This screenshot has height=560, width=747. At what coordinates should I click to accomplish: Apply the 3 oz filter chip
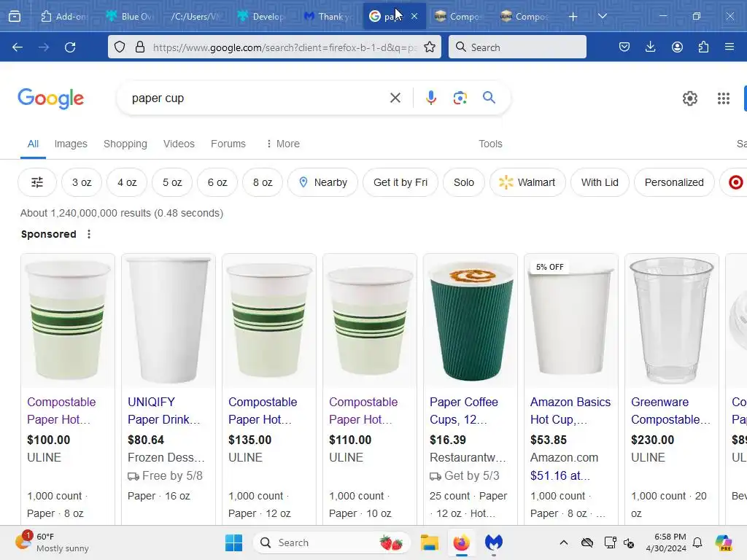(x=82, y=182)
